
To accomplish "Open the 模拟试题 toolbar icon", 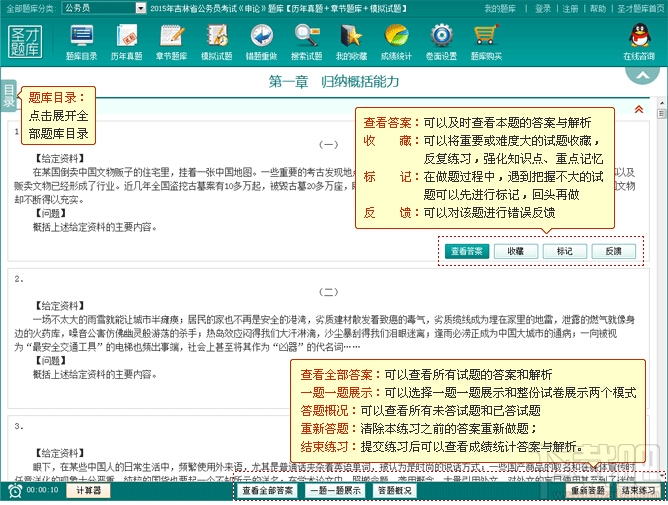I will click(217, 42).
